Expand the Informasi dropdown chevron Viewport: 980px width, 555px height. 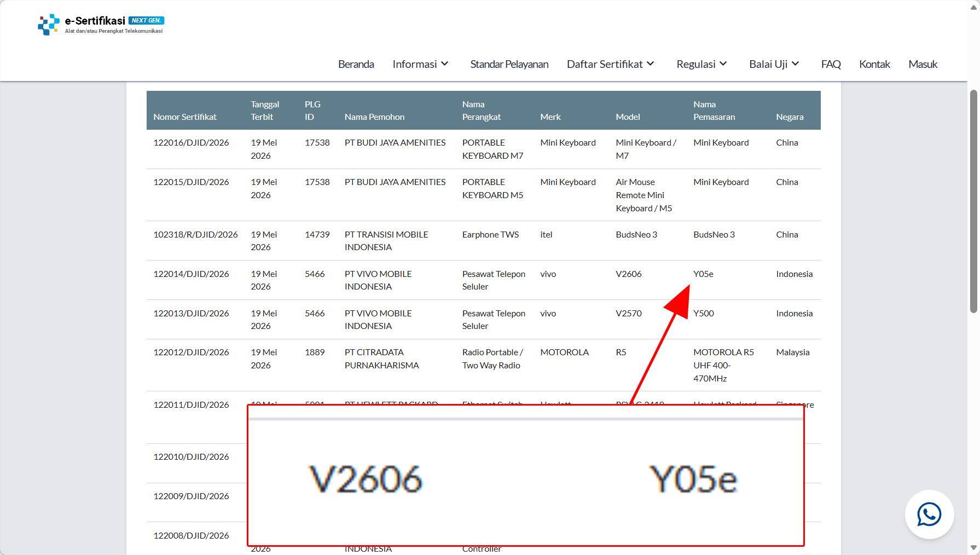445,64
